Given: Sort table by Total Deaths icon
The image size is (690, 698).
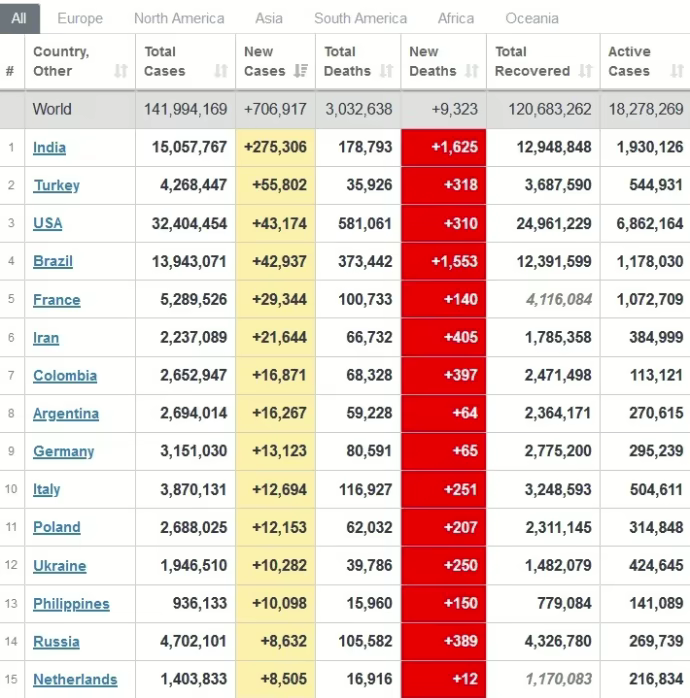Looking at the screenshot, I should tap(386, 71).
